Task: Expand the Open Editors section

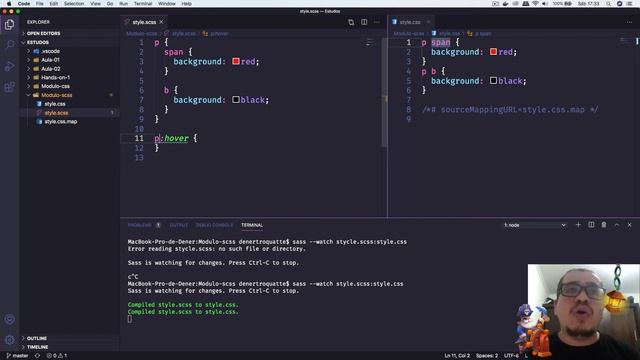Action: coord(69,33)
